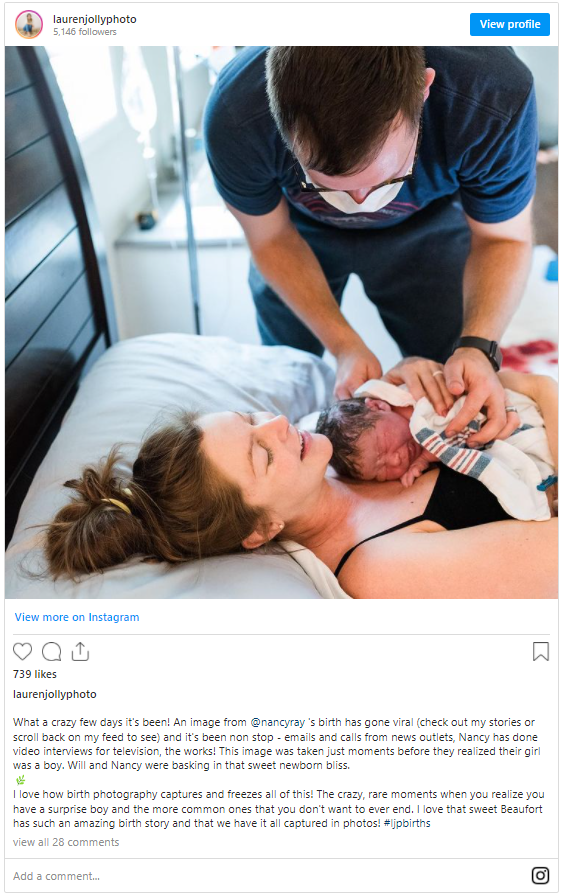Share the post using the share icon
Screen dimensions: 562x896
(x=81, y=651)
